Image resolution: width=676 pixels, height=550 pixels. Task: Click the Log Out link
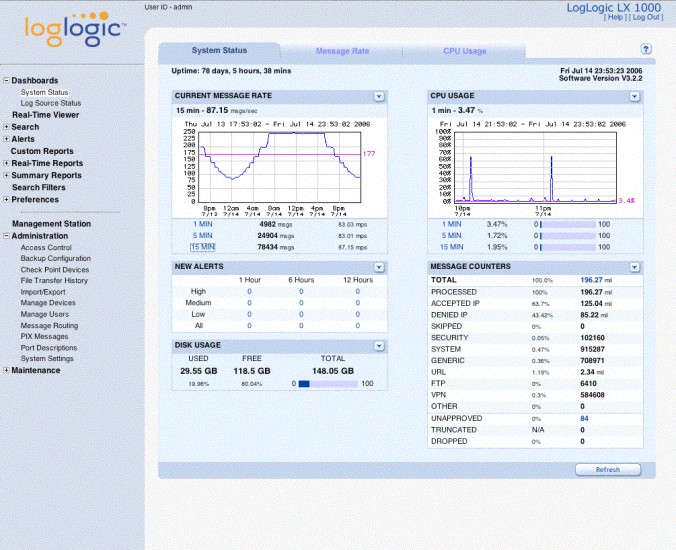(648, 17)
